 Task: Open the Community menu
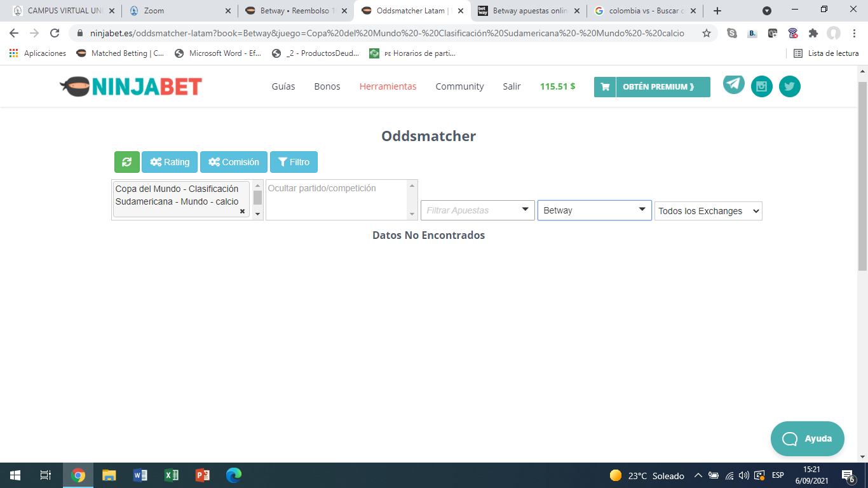[459, 86]
